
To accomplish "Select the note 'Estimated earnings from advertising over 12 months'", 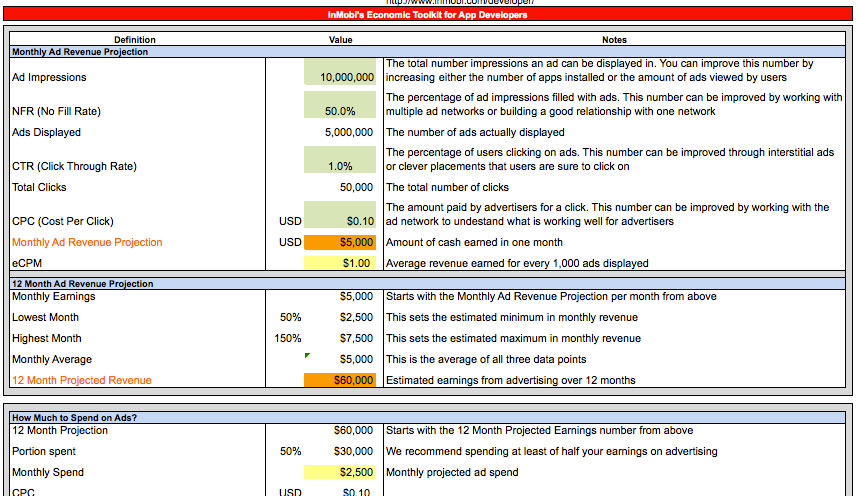I will tap(511, 380).
